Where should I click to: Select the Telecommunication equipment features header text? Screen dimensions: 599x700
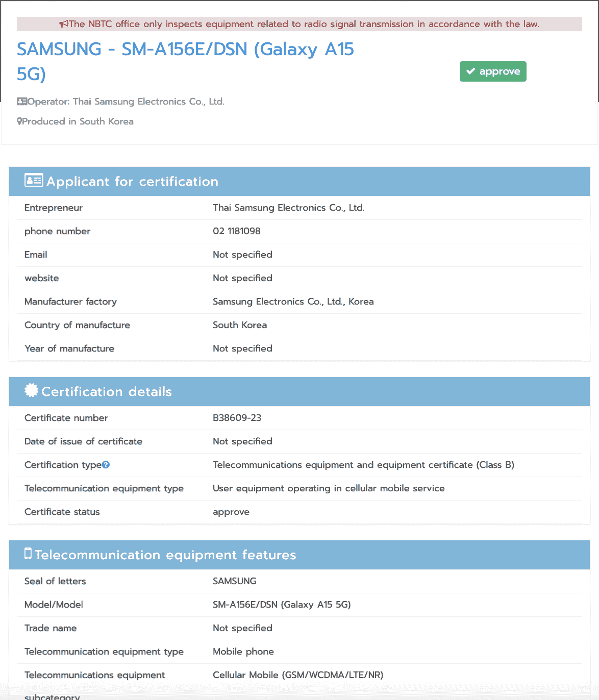pos(165,555)
